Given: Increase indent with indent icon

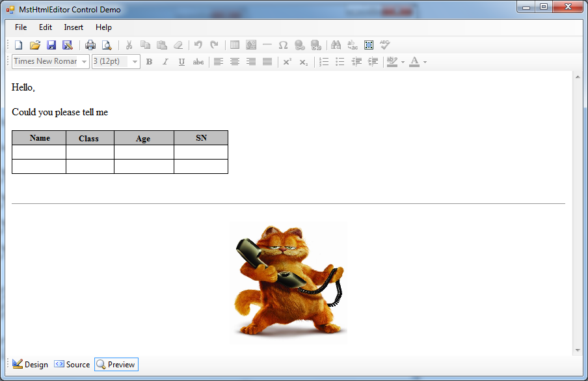Looking at the screenshot, I should point(373,62).
